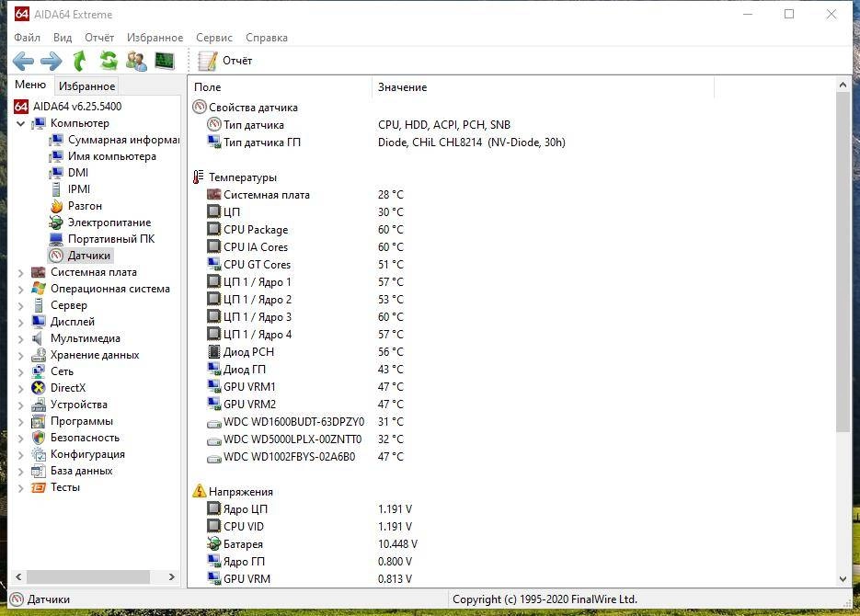
Task: Click the Мультимедиа speaker icon
Action: (x=38, y=338)
